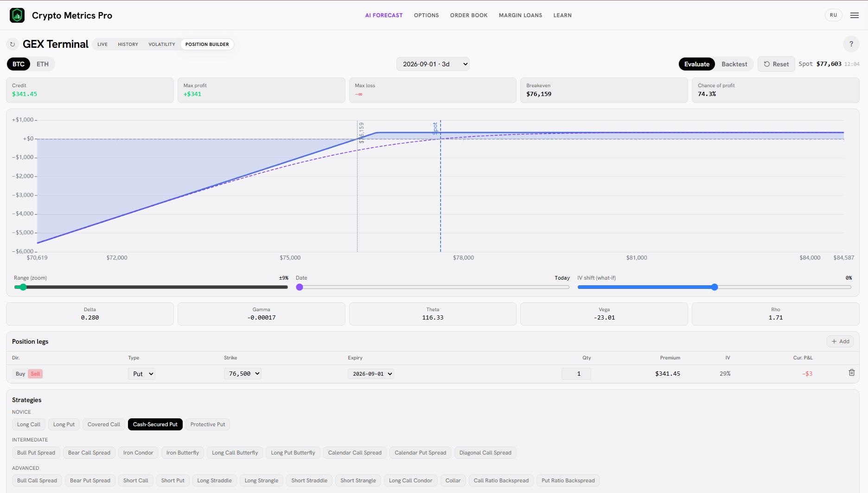Click the IV shift slider handle
This screenshot has width=868, height=493.
[x=715, y=287]
